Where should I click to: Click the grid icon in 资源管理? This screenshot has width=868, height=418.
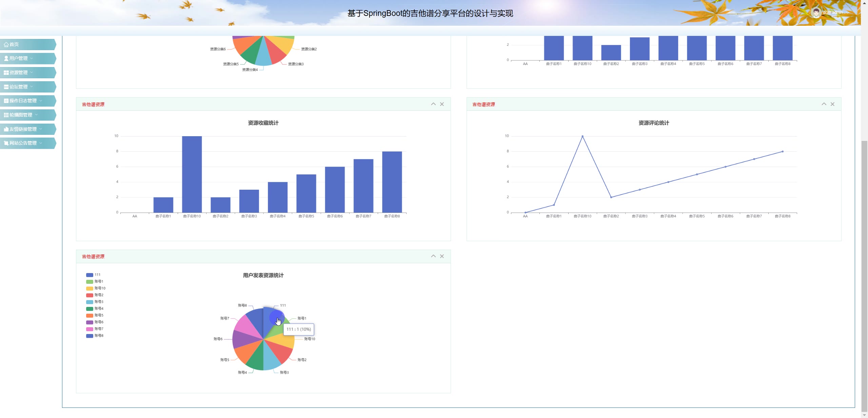coord(6,72)
